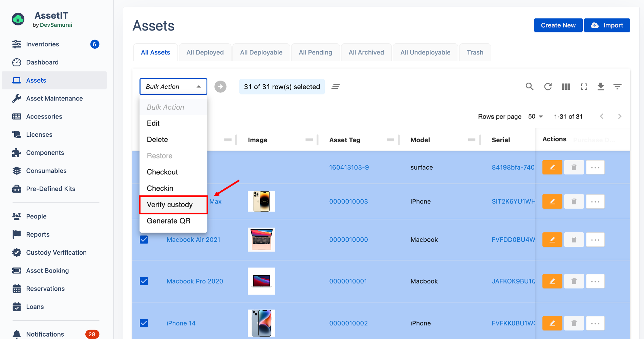Toggle the iPhone 14 row checkbox

(144, 323)
